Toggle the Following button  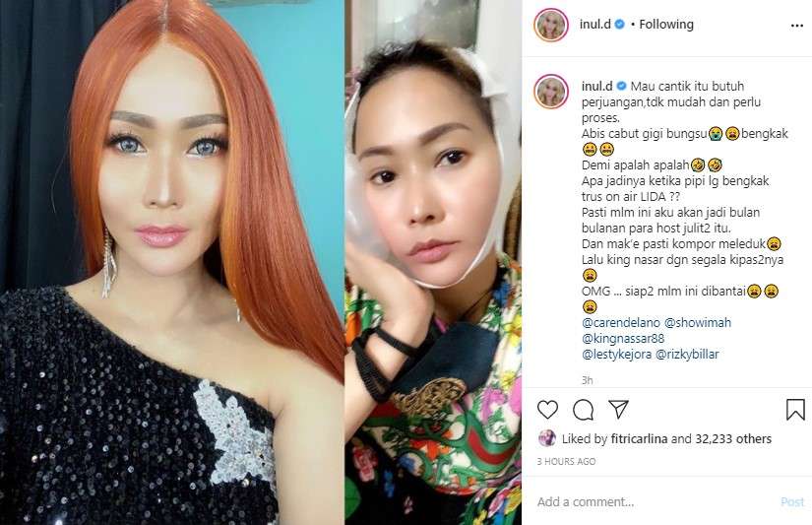tap(666, 24)
